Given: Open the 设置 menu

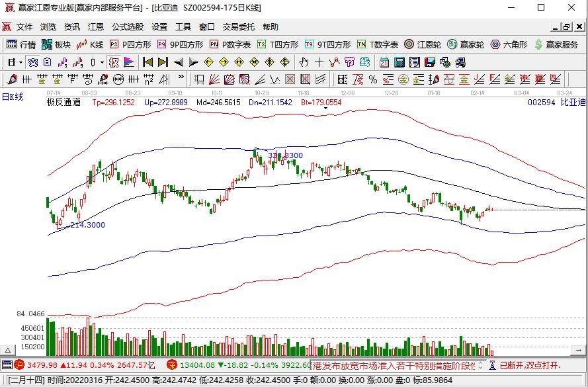Looking at the screenshot, I should click(x=159, y=26).
